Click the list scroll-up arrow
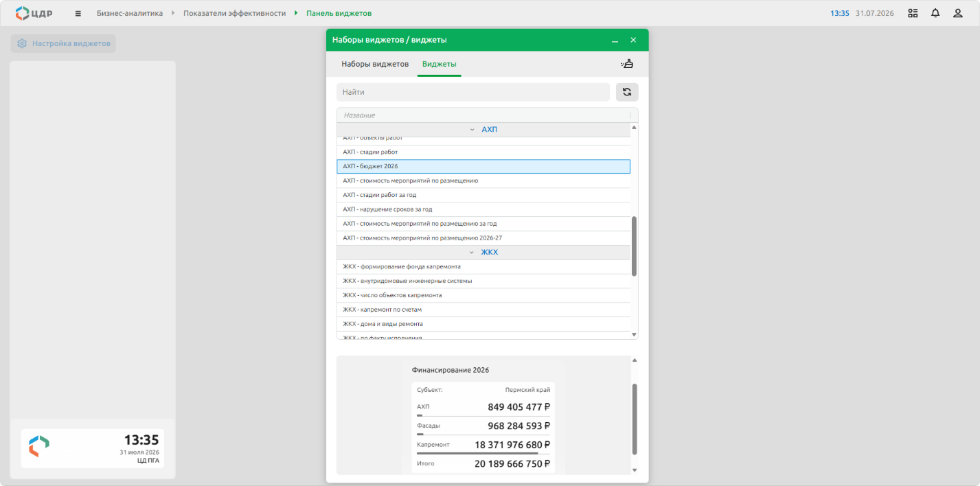Viewport: 980px width, 486px height. tap(634, 127)
